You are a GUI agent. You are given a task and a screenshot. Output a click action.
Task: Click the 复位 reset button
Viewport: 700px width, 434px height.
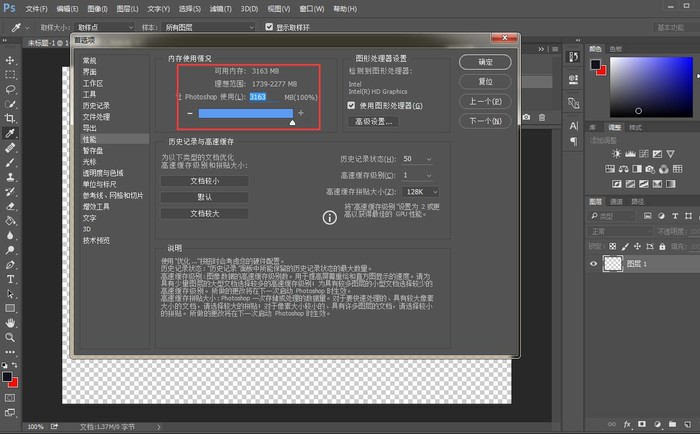point(485,82)
